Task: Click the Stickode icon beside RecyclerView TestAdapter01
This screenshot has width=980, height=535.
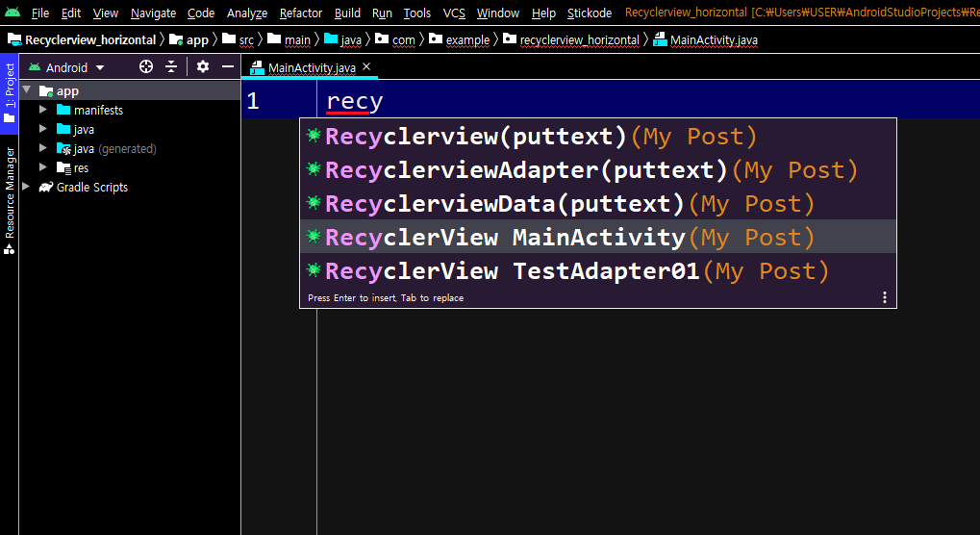Action: point(314,270)
